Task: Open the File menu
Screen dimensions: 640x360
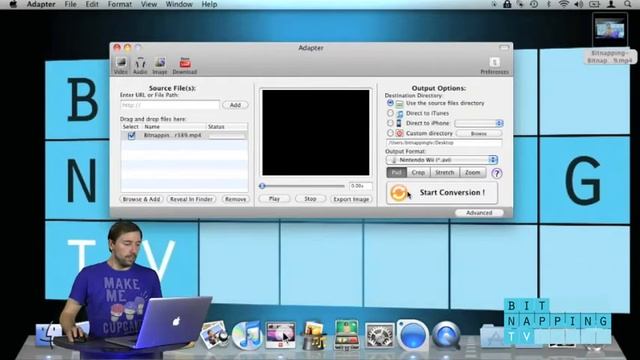Action: tap(70, 4)
